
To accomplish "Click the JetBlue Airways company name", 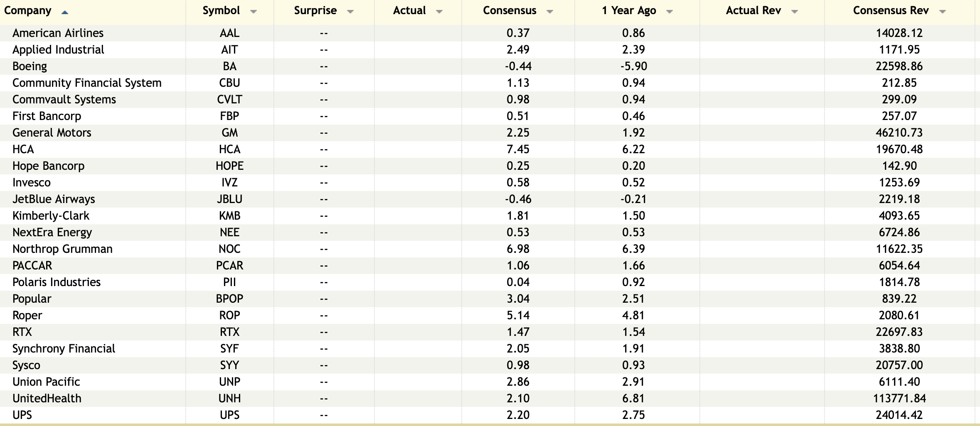I will (x=54, y=199).
